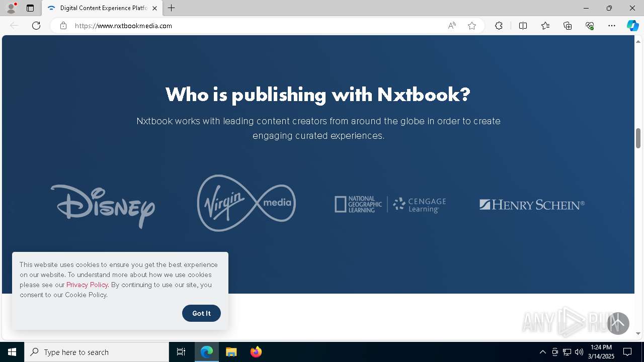Go back using the back arrow

coord(14,26)
